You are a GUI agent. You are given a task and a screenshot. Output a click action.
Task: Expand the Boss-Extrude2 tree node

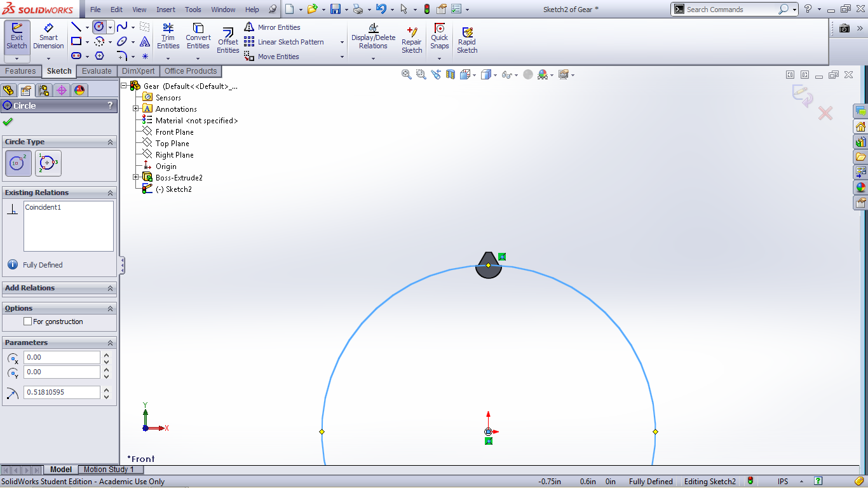(x=135, y=178)
